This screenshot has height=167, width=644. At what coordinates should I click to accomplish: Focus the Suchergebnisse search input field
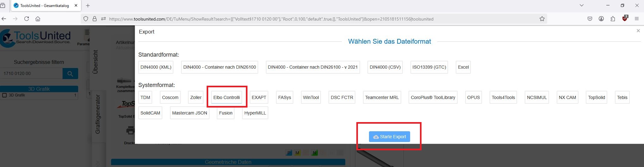[31, 73]
